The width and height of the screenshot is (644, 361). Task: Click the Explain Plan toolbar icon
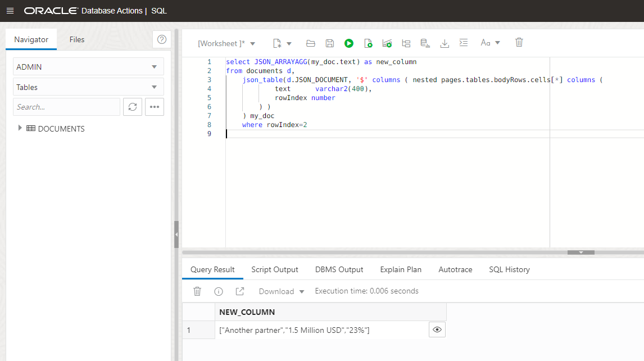pos(406,43)
